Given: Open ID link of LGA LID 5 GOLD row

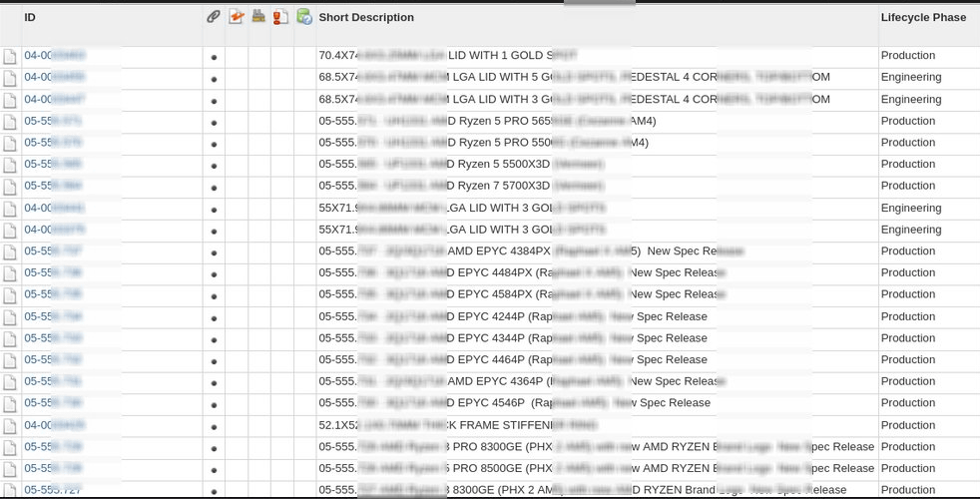Looking at the screenshot, I should [x=54, y=78].
